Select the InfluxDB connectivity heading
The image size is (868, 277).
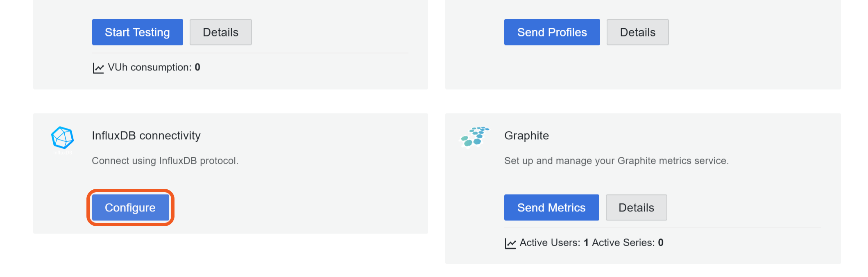(146, 136)
